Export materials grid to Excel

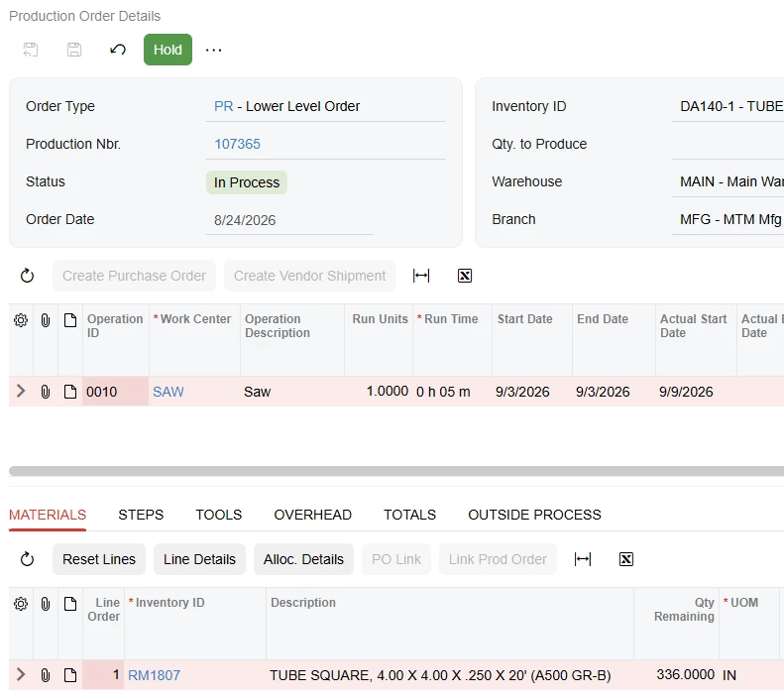(626, 559)
